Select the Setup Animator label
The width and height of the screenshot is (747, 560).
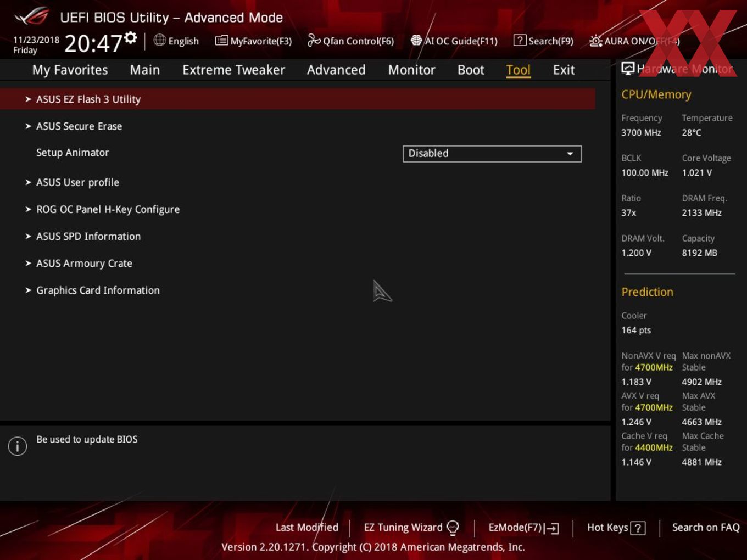click(73, 153)
